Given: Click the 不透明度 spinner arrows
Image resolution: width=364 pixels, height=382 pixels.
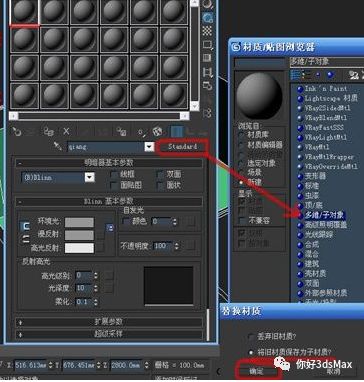Looking at the screenshot, I should coord(176,246).
